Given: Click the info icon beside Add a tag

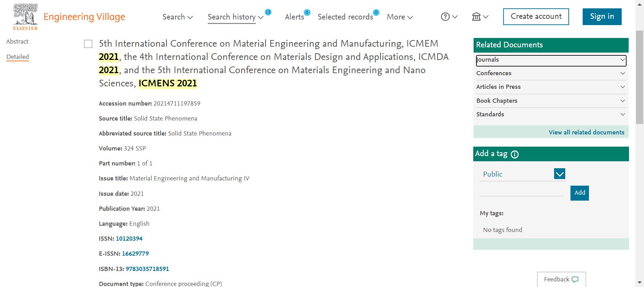Looking at the screenshot, I should point(515,154).
